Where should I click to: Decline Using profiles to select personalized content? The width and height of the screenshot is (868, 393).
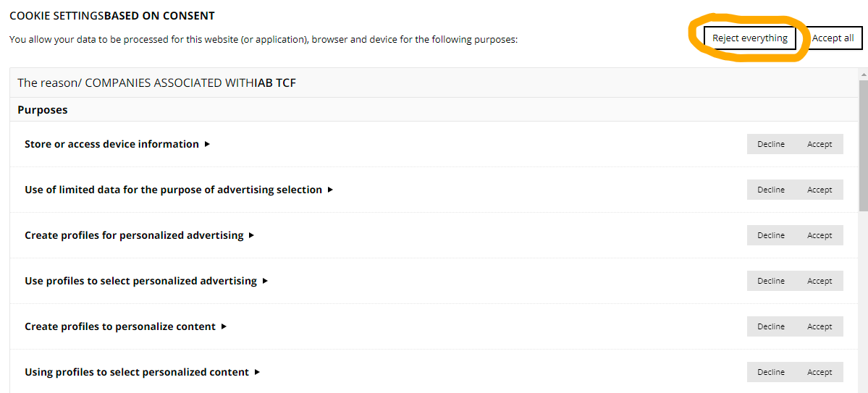point(771,372)
